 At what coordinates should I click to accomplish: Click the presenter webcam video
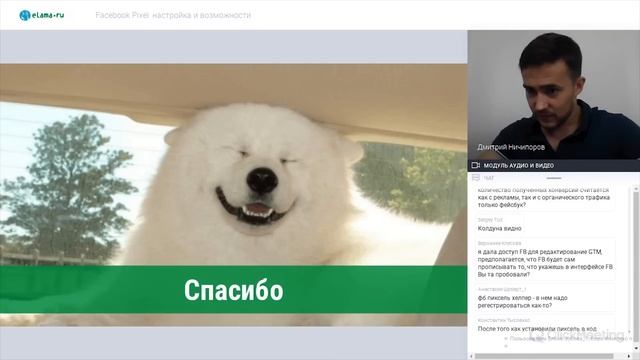tap(554, 95)
